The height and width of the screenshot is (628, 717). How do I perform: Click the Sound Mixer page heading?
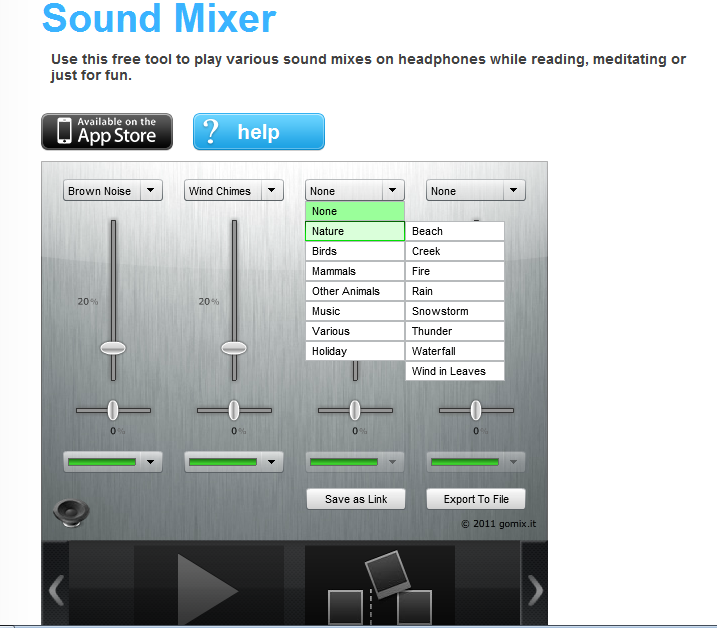tap(159, 18)
